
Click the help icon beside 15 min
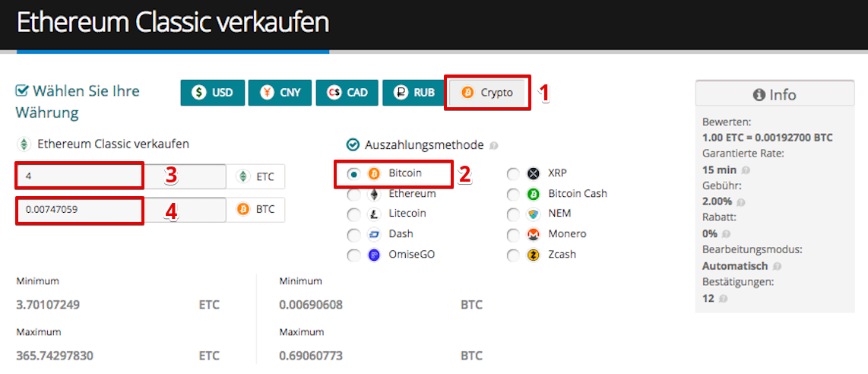746,170
